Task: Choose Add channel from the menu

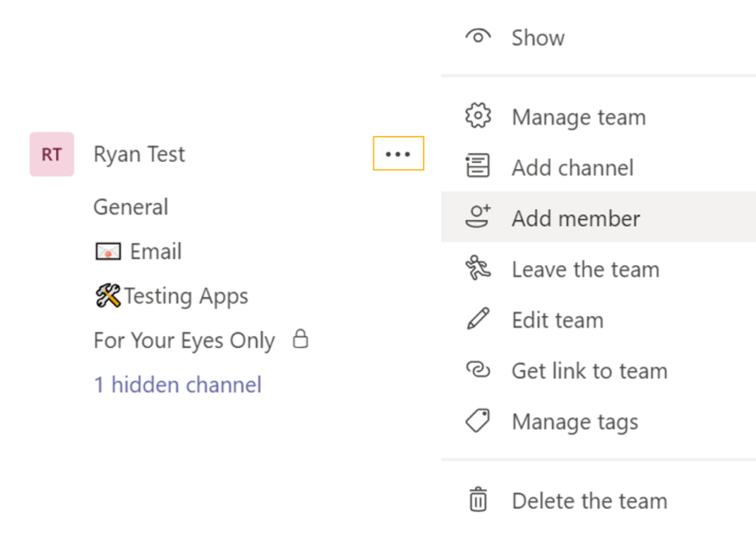Action: click(x=573, y=166)
